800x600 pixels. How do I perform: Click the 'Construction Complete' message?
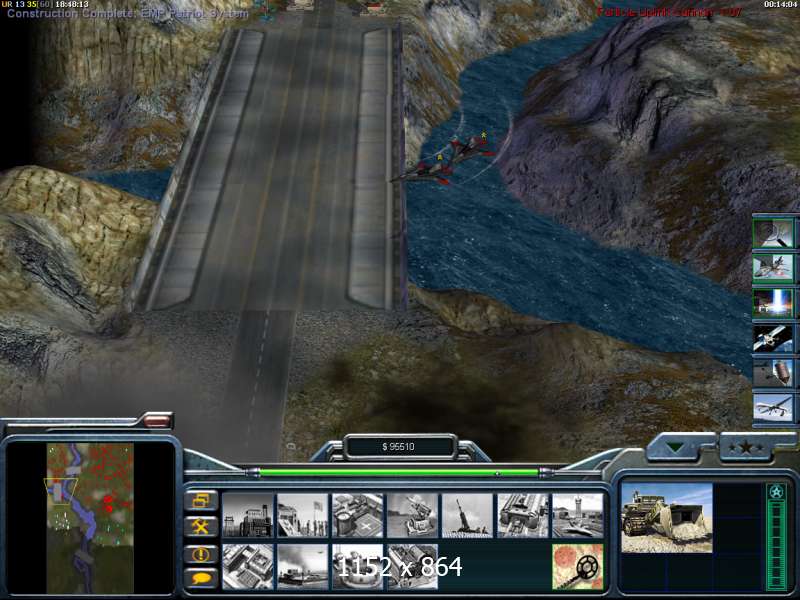click(x=128, y=14)
